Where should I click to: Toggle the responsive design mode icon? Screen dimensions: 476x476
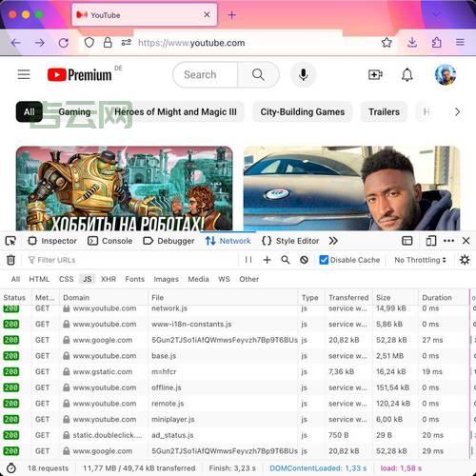coord(430,241)
